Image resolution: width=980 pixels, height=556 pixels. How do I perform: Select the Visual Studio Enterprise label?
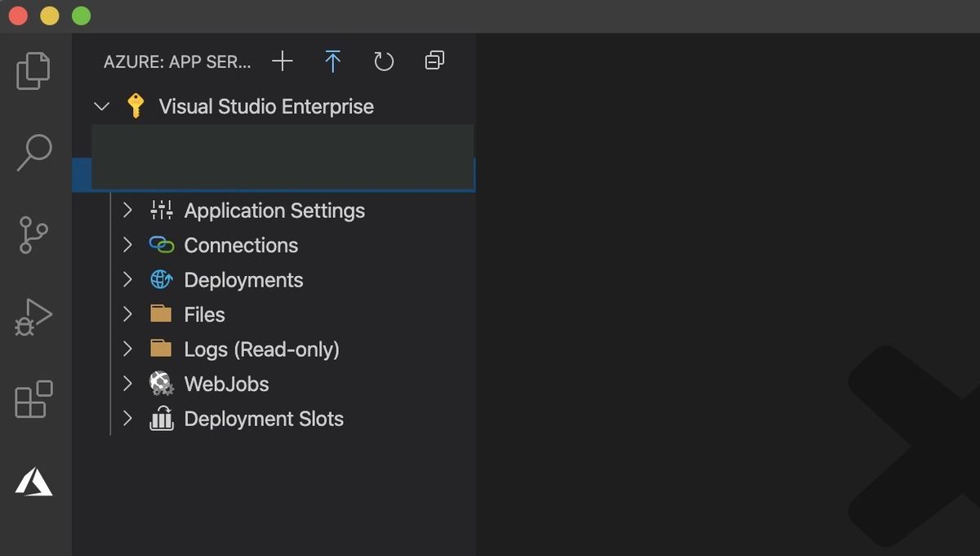point(266,106)
